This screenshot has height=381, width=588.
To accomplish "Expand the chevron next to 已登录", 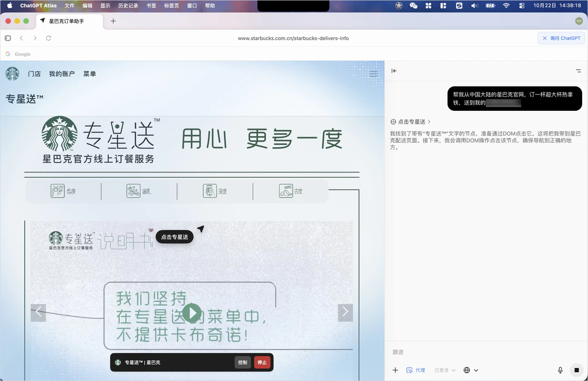I will 454,370.
